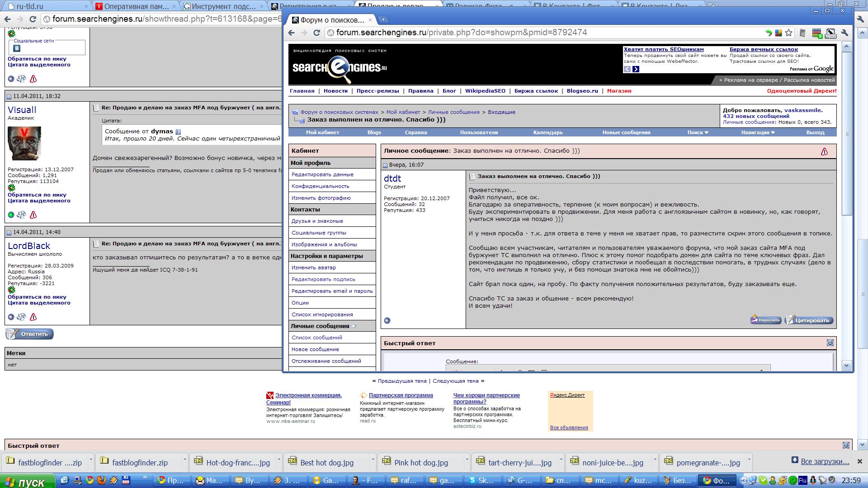
Task: Collapse Личные сообщения sidebar section
Action: [354, 326]
